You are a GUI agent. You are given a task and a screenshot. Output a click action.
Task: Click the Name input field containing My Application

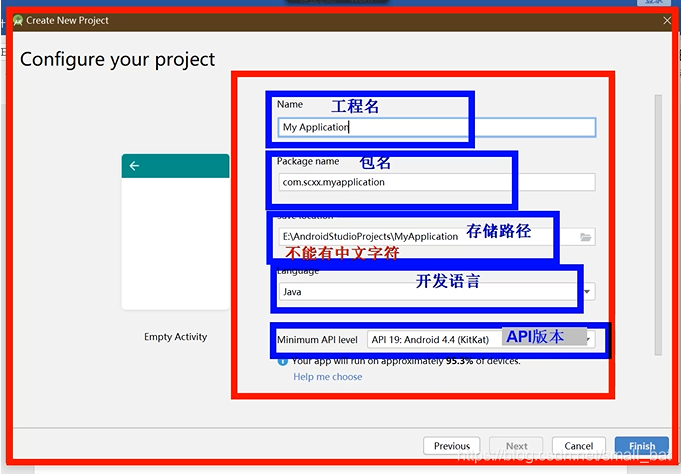437,127
